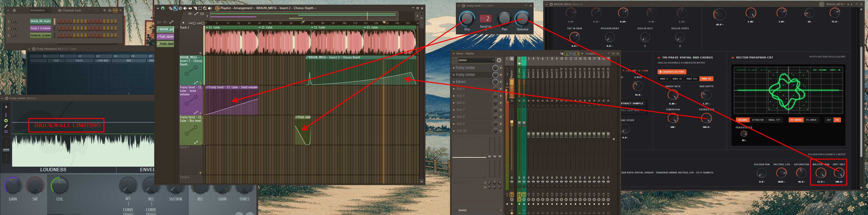The height and width of the screenshot is (215, 868).
Task: Select the Playback speaker tool in Playlist
Action: [210, 8]
